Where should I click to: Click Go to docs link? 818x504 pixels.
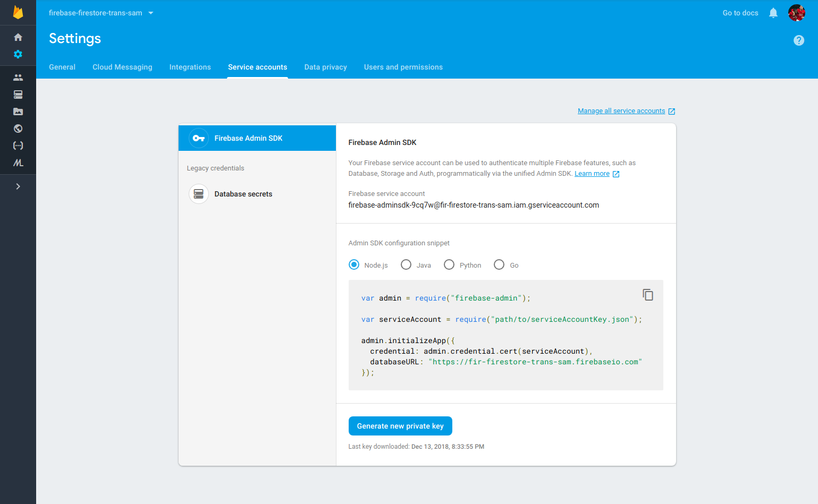click(x=740, y=13)
